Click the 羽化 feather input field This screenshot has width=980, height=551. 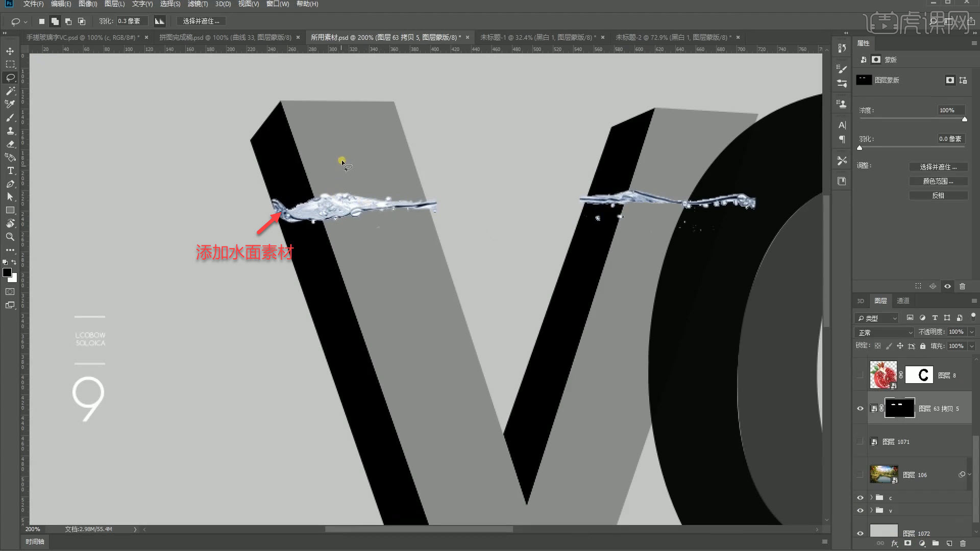pos(132,21)
